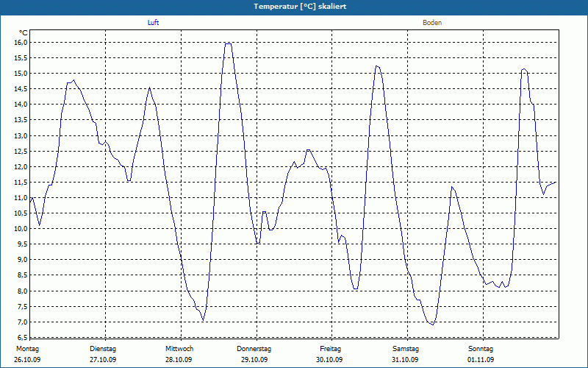Viewport: 588px width, 368px height.
Task: Click the 7,0 y-axis value
Action: [23, 322]
